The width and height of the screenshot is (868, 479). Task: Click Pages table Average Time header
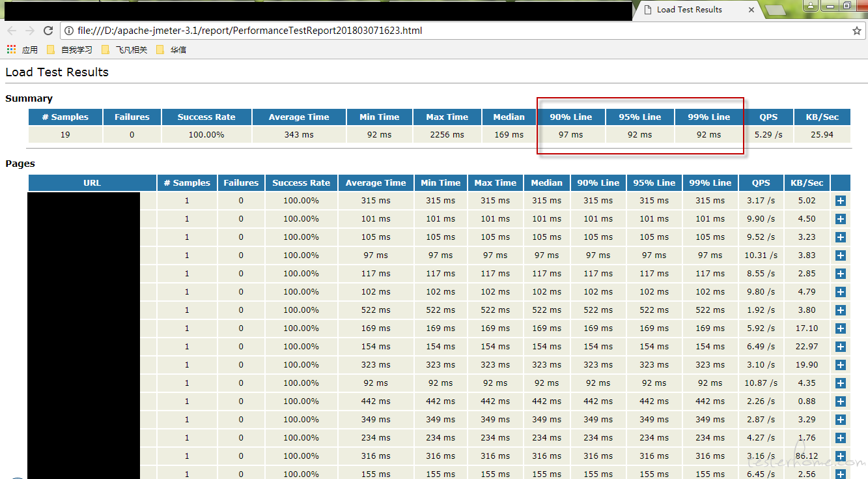pos(376,183)
